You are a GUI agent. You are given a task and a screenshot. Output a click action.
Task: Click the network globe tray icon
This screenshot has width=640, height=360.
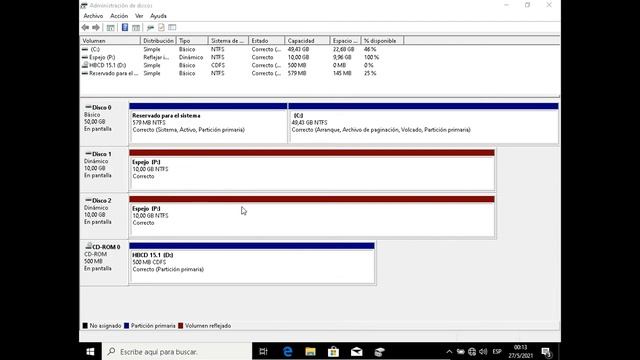click(x=472, y=351)
